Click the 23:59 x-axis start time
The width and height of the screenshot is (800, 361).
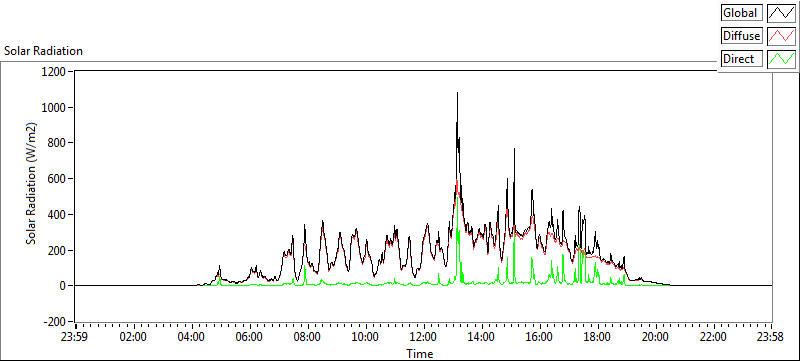pyautogui.click(x=76, y=337)
